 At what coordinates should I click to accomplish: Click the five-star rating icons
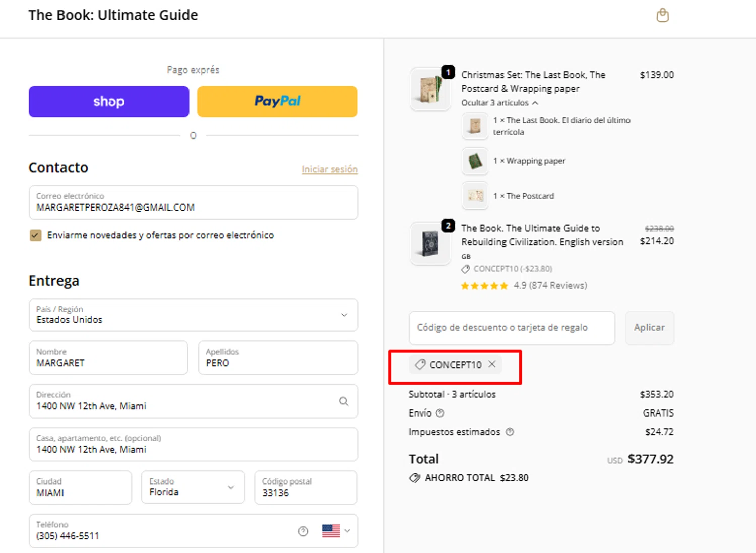[484, 286]
